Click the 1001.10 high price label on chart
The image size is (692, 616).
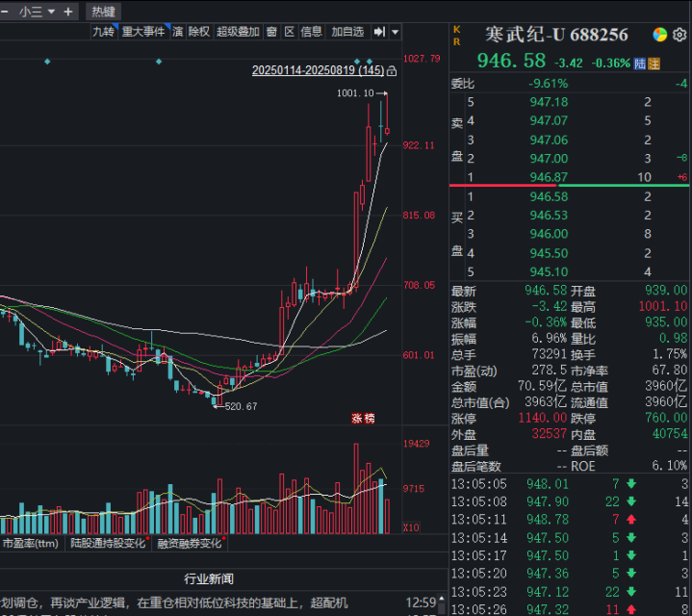tap(355, 93)
